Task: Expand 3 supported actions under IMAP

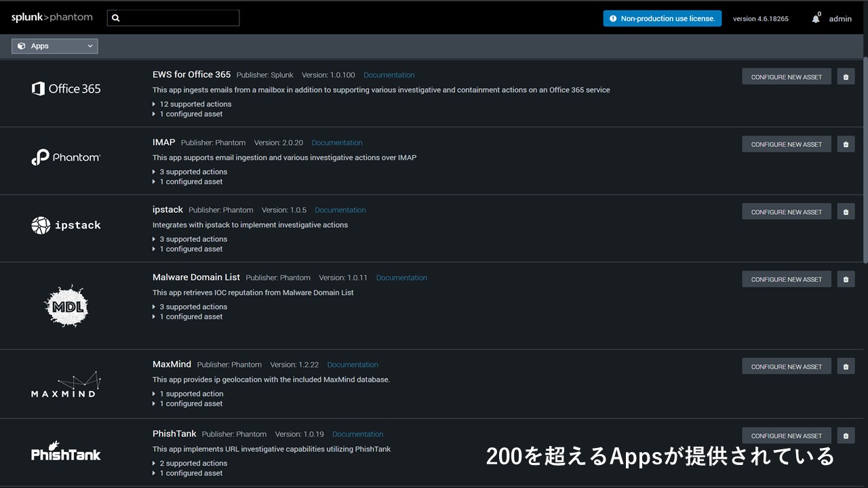Action: (x=190, y=171)
